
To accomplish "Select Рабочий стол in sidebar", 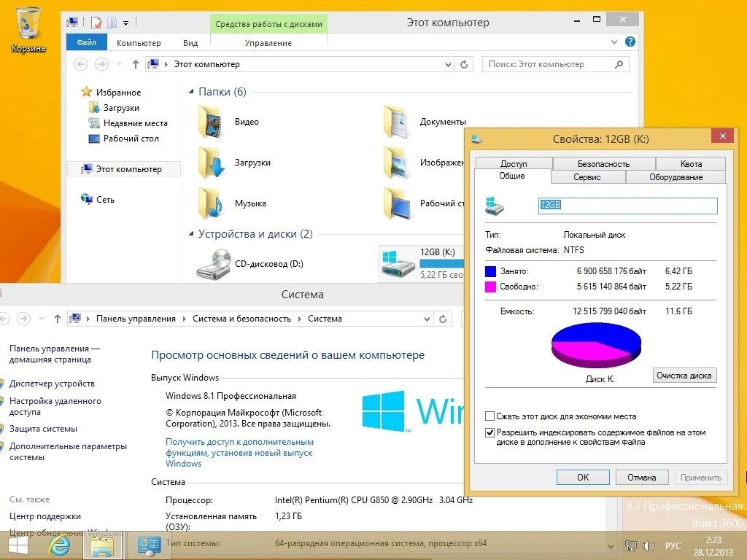I will click(131, 139).
